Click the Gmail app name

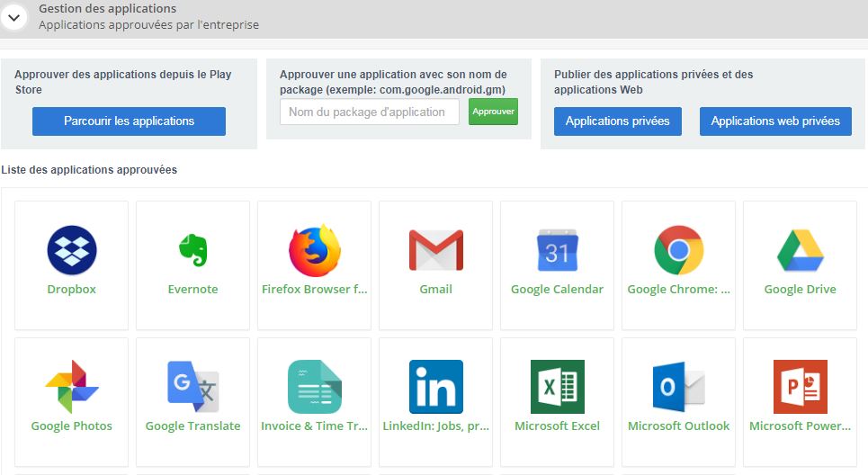(x=435, y=290)
